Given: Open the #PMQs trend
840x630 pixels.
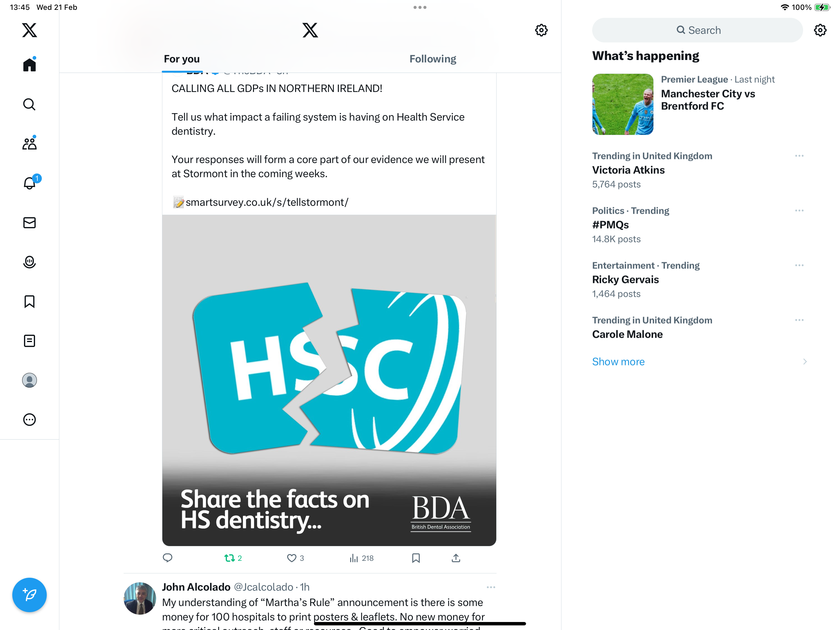Looking at the screenshot, I should 610,225.
